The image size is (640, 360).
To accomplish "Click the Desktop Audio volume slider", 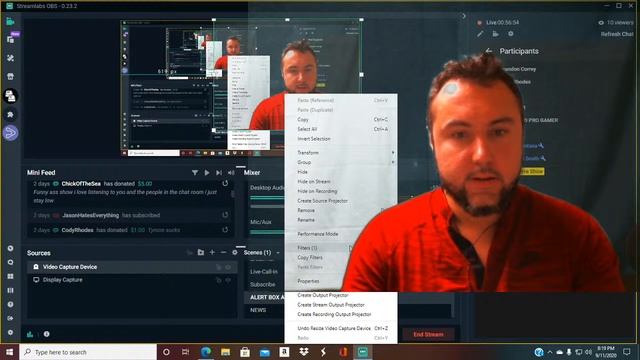I will pos(267,207).
